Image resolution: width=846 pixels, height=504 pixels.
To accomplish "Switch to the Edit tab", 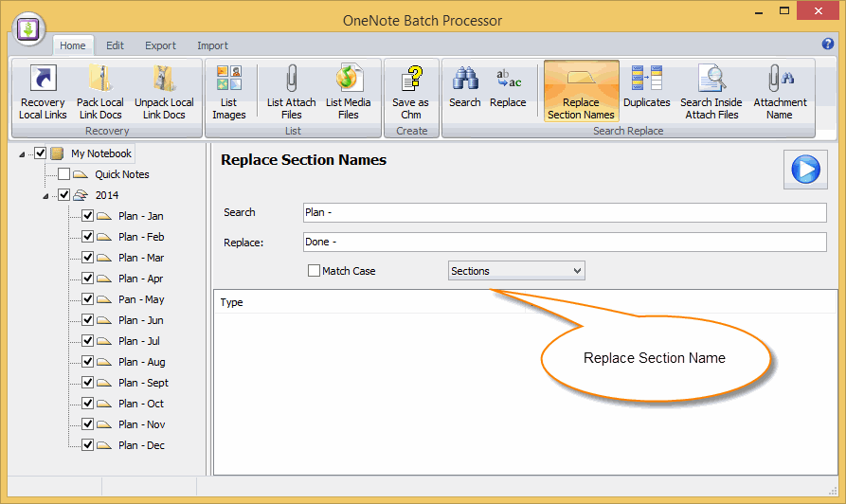I will click(x=115, y=45).
